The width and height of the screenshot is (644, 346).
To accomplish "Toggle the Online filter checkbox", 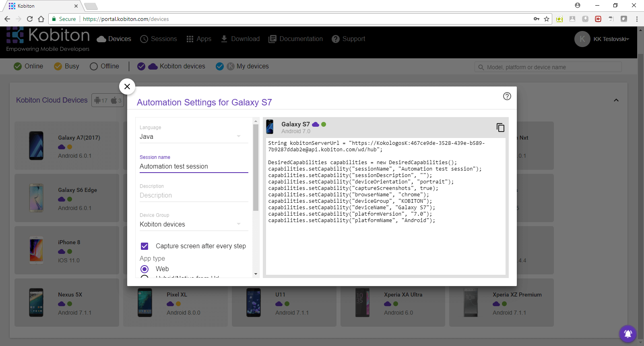I will click(x=18, y=66).
